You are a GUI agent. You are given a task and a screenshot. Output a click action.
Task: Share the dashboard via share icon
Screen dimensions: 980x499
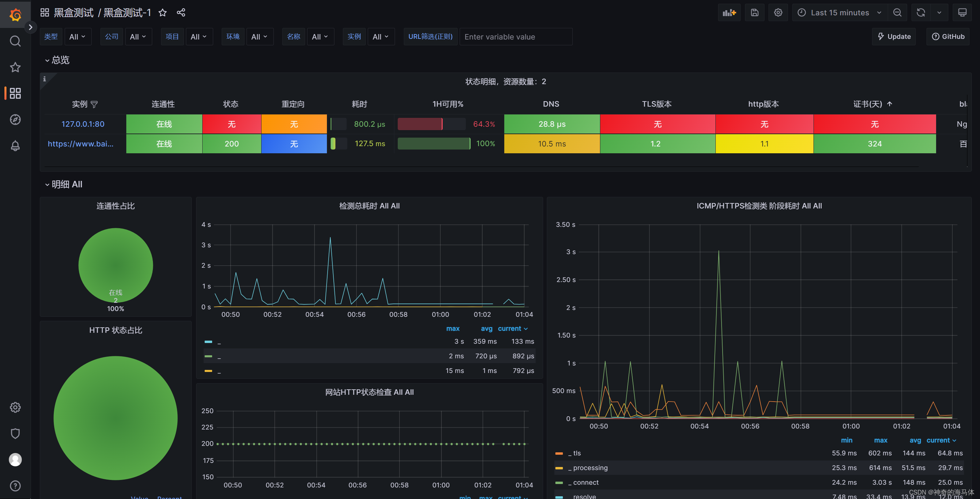(181, 13)
